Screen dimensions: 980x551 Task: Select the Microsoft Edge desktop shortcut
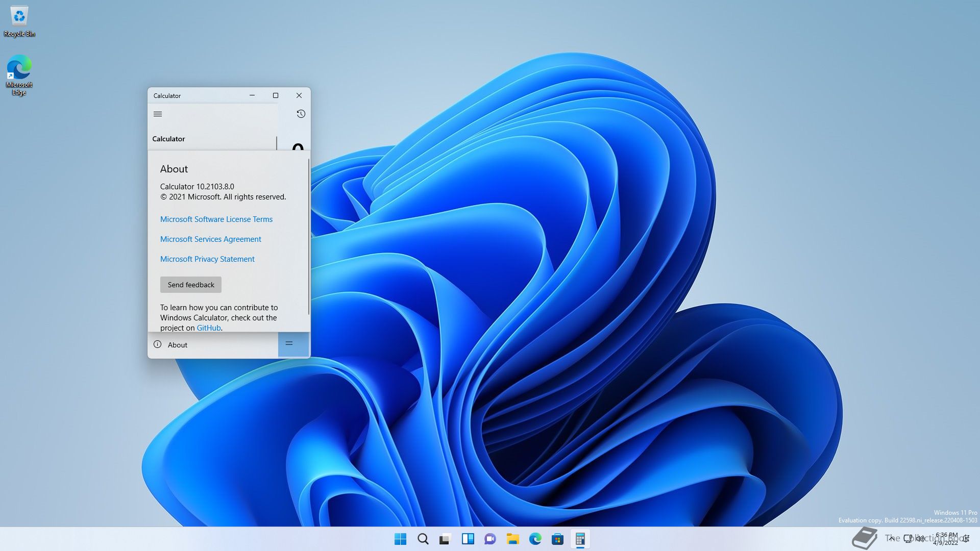click(19, 75)
